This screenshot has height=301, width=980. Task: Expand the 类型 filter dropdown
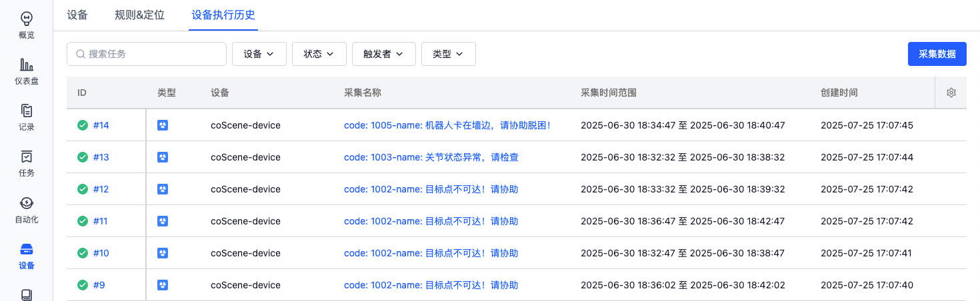pyautogui.click(x=449, y=54)
